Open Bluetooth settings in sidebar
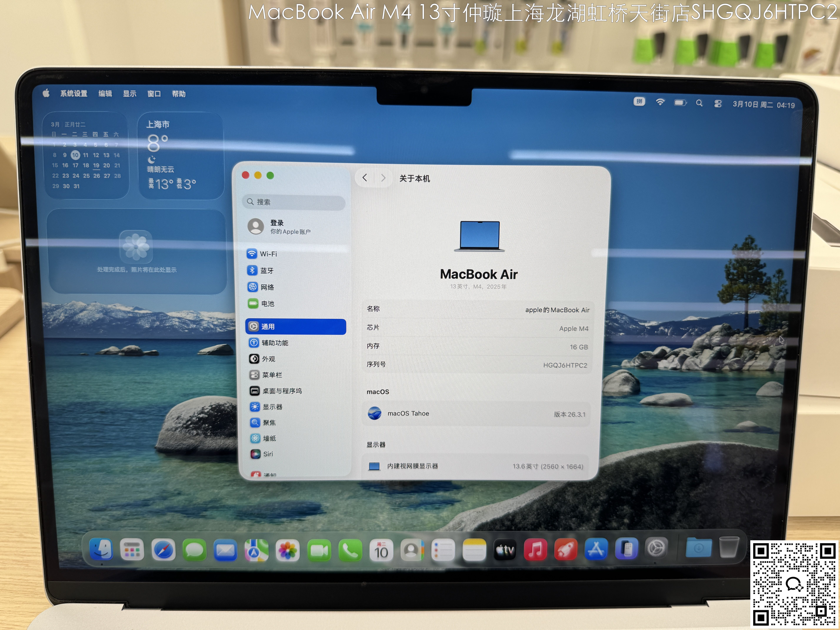840x630 pixels. [x=267, y=270]
